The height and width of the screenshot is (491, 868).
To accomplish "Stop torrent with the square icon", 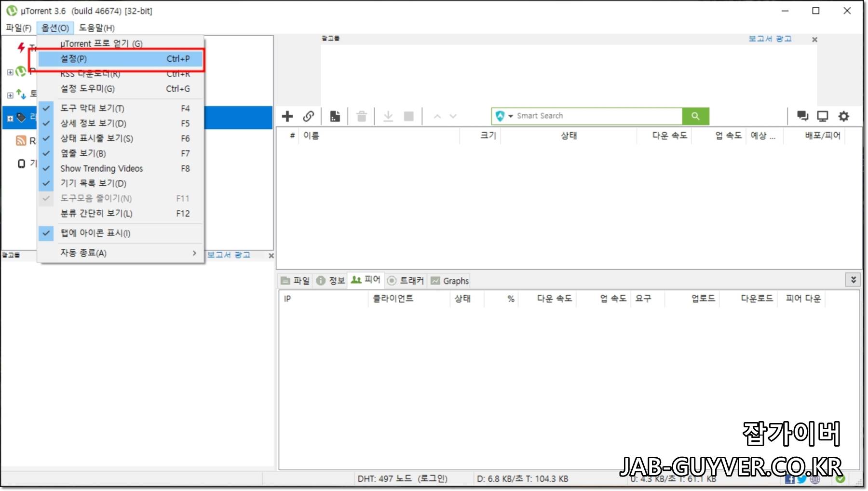I will 409,116.
